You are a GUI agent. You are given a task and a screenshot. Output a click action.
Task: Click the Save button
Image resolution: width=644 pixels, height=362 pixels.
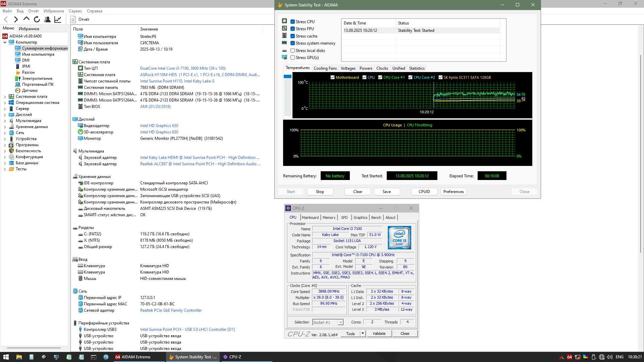coord(386,192)
